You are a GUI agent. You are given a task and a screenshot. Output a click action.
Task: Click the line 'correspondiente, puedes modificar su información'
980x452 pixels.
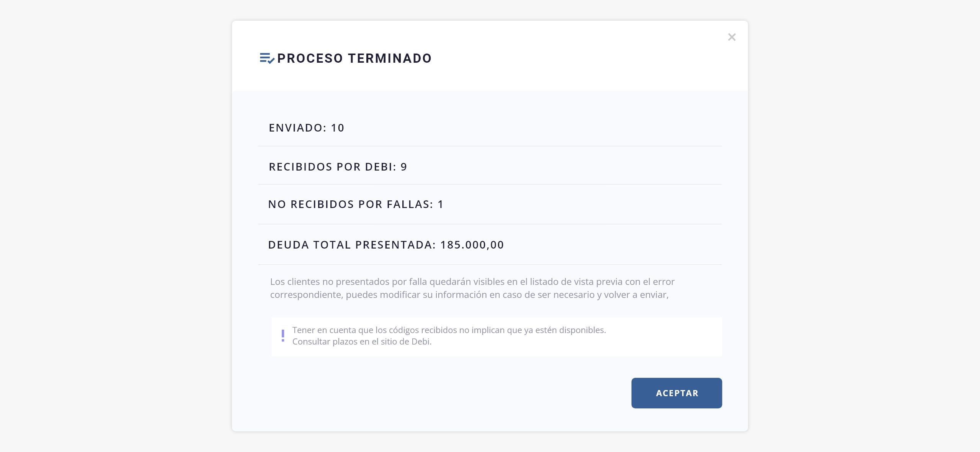[469, 294]
